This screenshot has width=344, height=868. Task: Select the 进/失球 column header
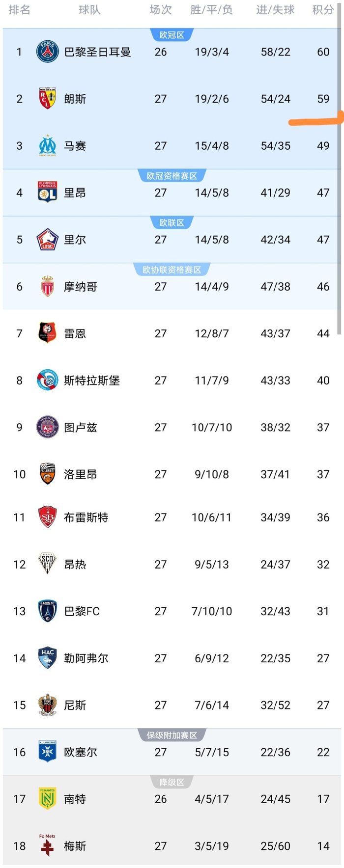point(275,10)
